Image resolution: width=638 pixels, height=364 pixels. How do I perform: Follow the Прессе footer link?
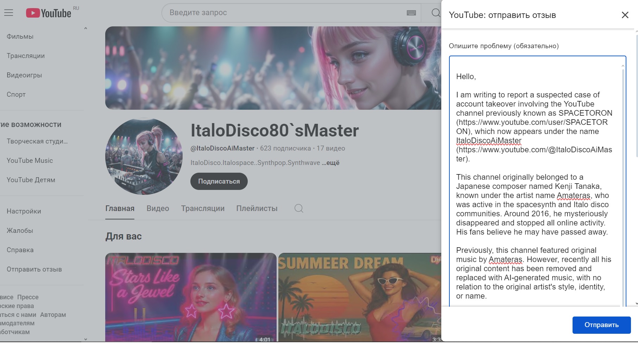point(28,297)
